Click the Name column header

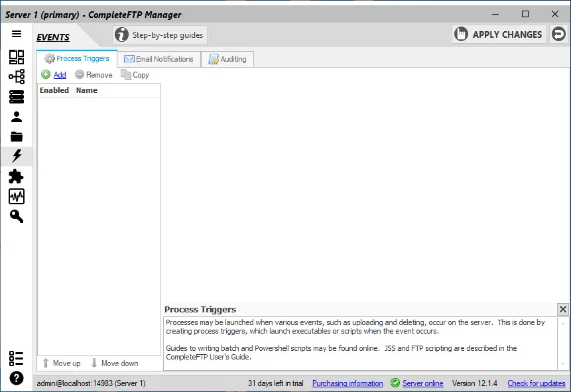117,90
